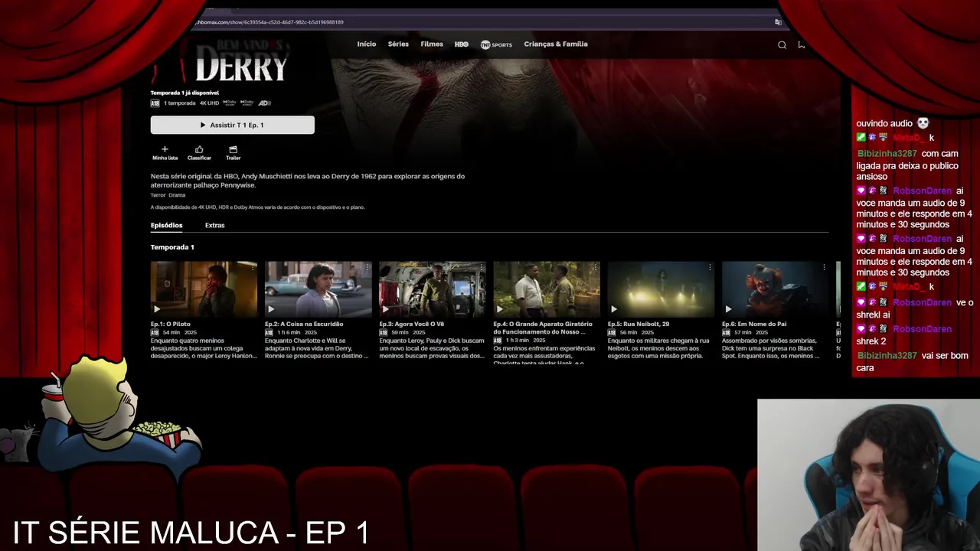Click the Ep.1 description about Leroy Hanlon
The height and width of the screenshot is (551, 980).
(204, 348)
